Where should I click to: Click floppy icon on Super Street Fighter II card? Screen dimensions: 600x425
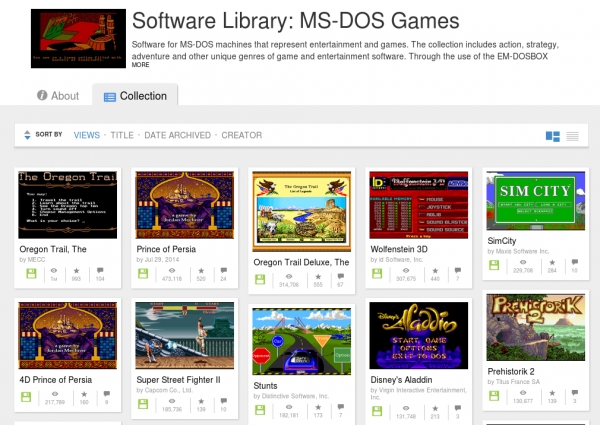(x=143, y=404)
